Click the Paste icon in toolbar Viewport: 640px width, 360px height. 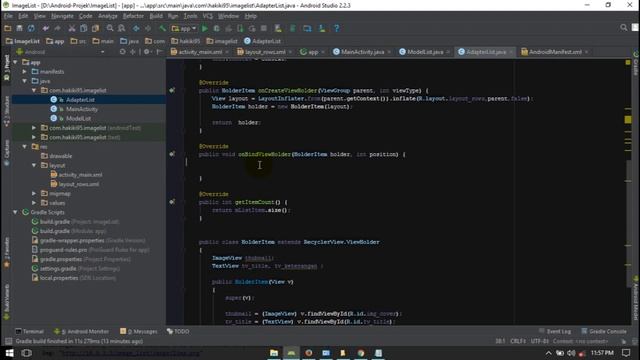pyautogui.click(x=96, y=28)
